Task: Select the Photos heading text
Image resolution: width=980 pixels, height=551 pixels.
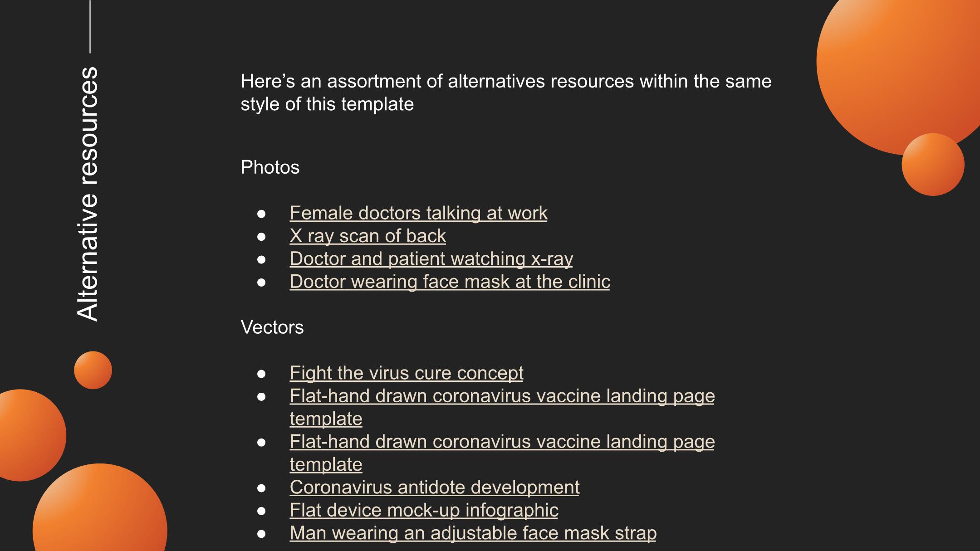Action: 270,167
